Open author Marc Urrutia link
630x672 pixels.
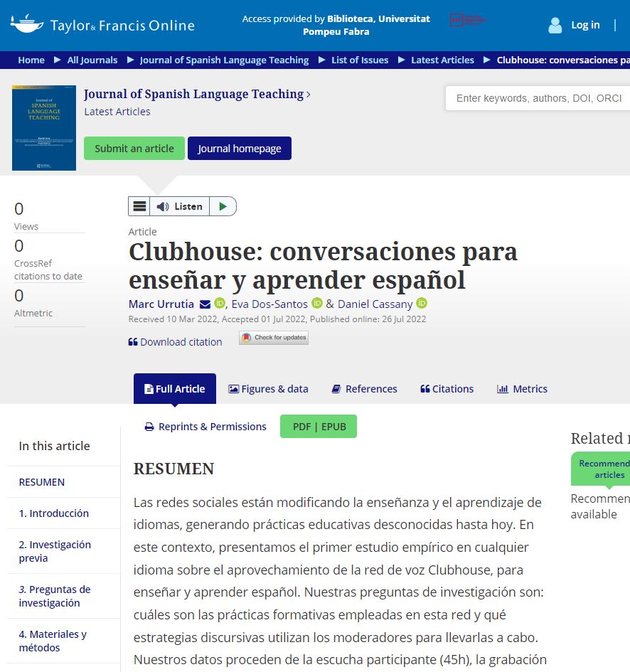(x=161, y=304)
